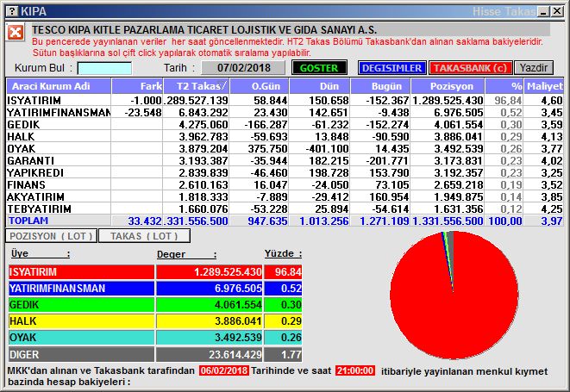Click the red 06/02/2018 date stamp
Image resolution: width=570 pixels, height=392 pixels.
(224, 370)
